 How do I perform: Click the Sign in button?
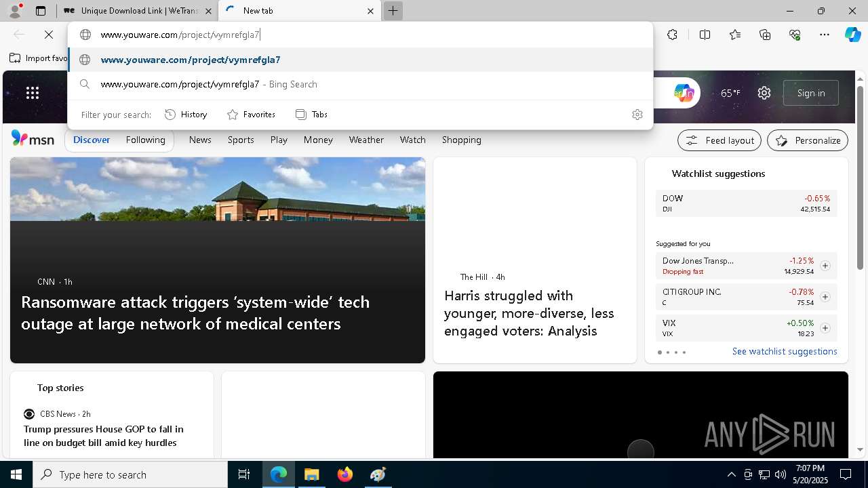point(811,93)
